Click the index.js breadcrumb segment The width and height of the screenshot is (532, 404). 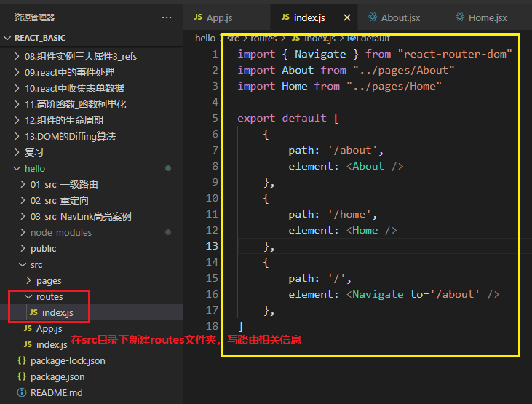[319, 39]
